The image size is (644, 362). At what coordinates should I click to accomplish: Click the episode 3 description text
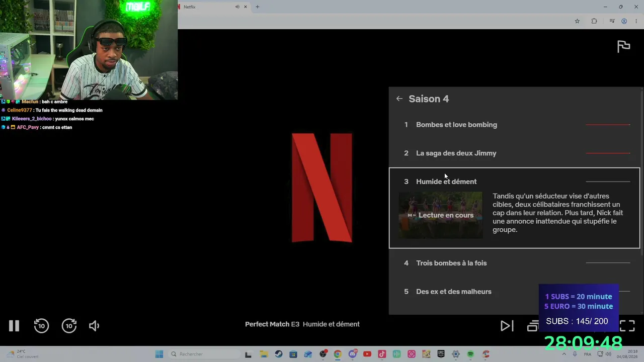[x=558, y=213]
